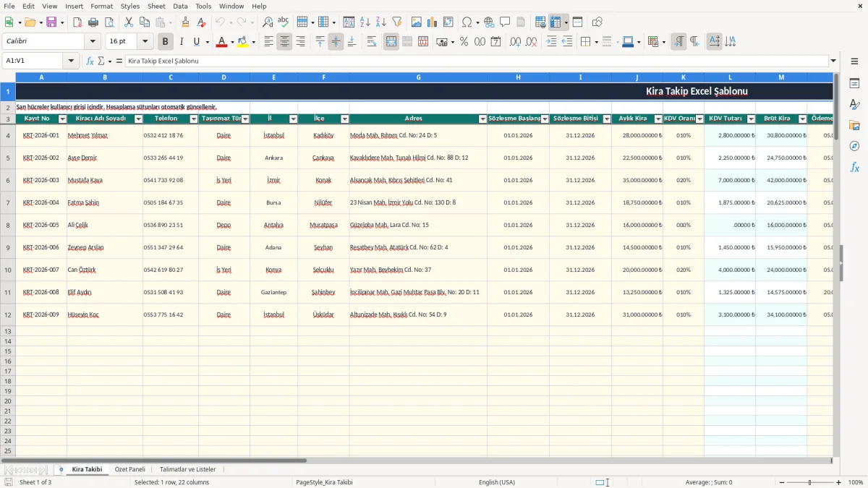Open the sidebar Properties panel

pyautogui.click(x=855, y=84)
